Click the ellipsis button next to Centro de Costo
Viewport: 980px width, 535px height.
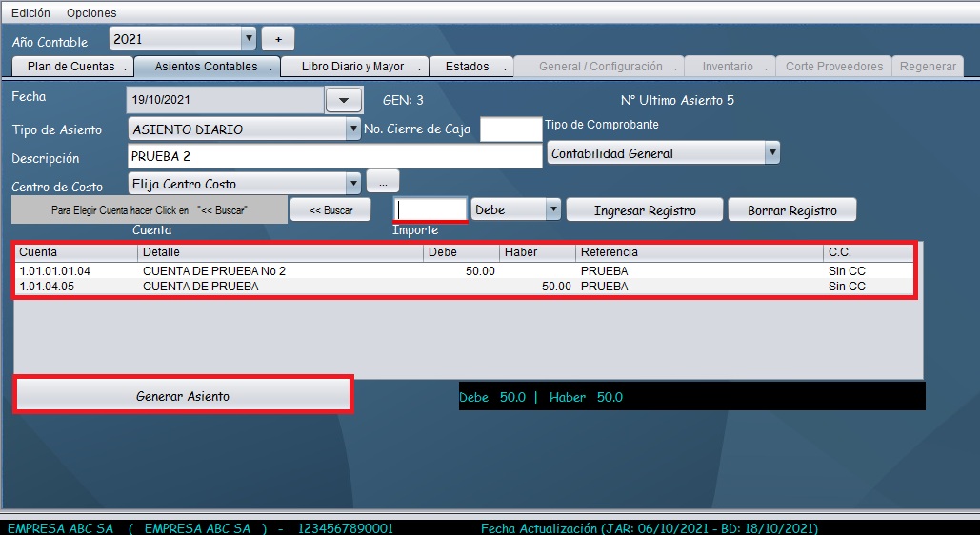pyautogui.click(x=382, y=181)
